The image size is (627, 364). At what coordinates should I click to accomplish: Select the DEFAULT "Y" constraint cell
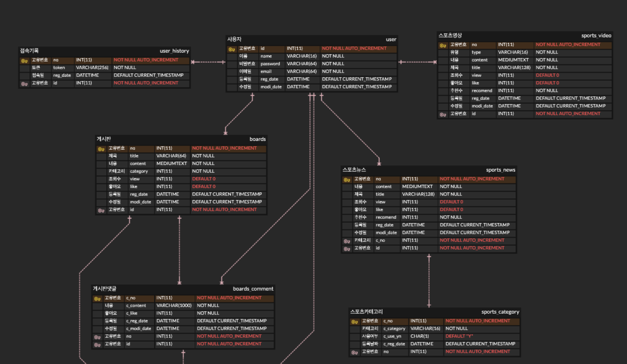459,336
